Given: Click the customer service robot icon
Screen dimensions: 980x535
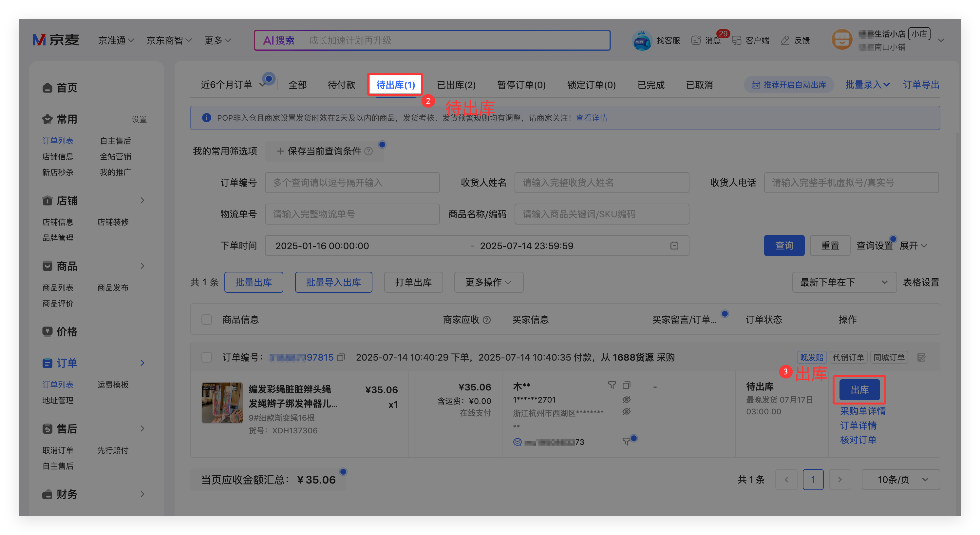Looking at the screenshot, I should coord(642,40).
